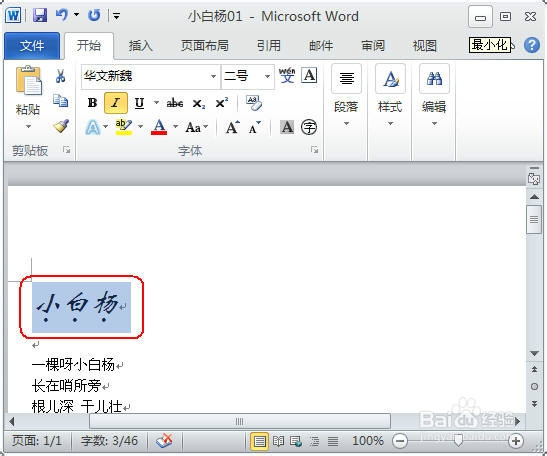Open the 引用 tab
Screen dimensions: 547x456
click(269, 46)
